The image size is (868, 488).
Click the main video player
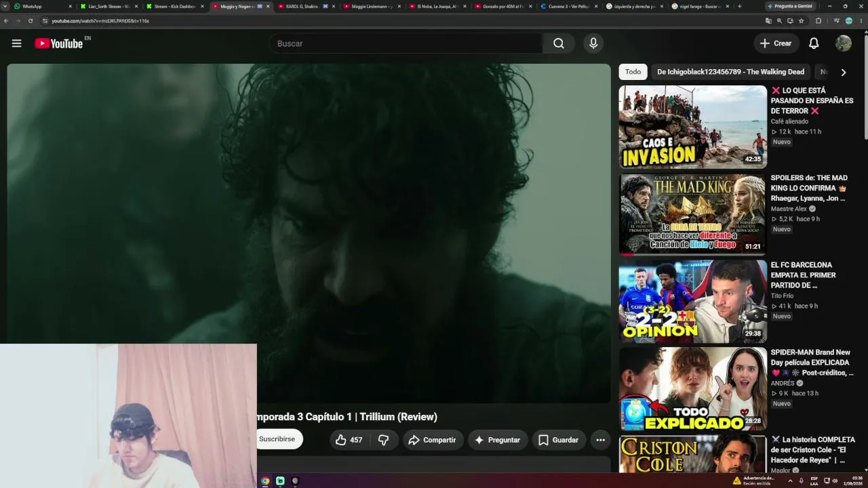click(x=309, y=233)
